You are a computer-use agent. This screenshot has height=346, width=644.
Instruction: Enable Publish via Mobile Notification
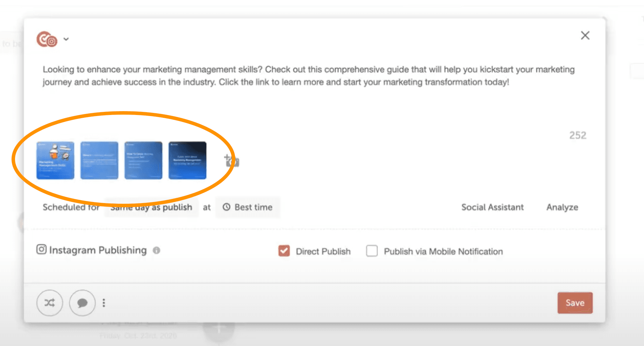coord(372,251)
